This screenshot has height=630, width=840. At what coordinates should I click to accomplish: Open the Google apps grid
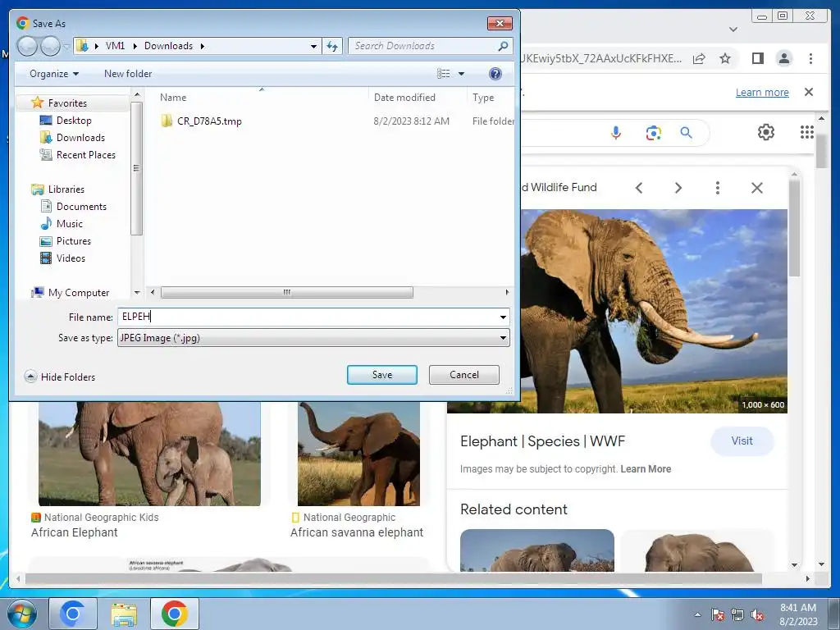[x=807, y=132]
